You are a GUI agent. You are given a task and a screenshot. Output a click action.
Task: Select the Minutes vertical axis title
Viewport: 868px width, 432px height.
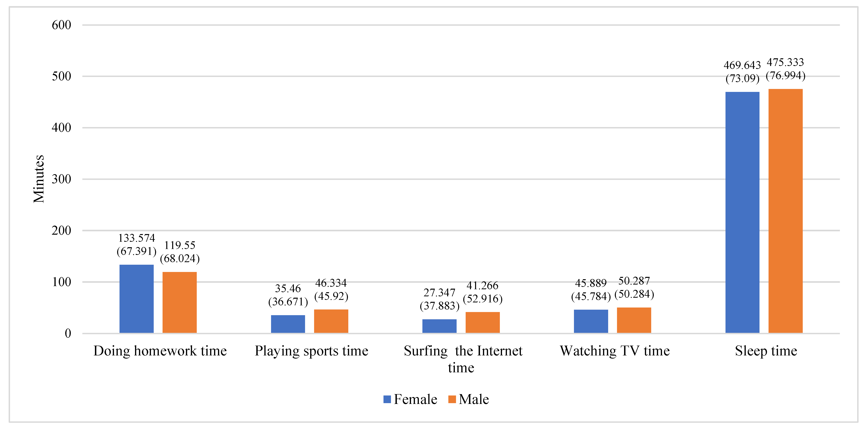pyautogui.click(x=39, y=179)
